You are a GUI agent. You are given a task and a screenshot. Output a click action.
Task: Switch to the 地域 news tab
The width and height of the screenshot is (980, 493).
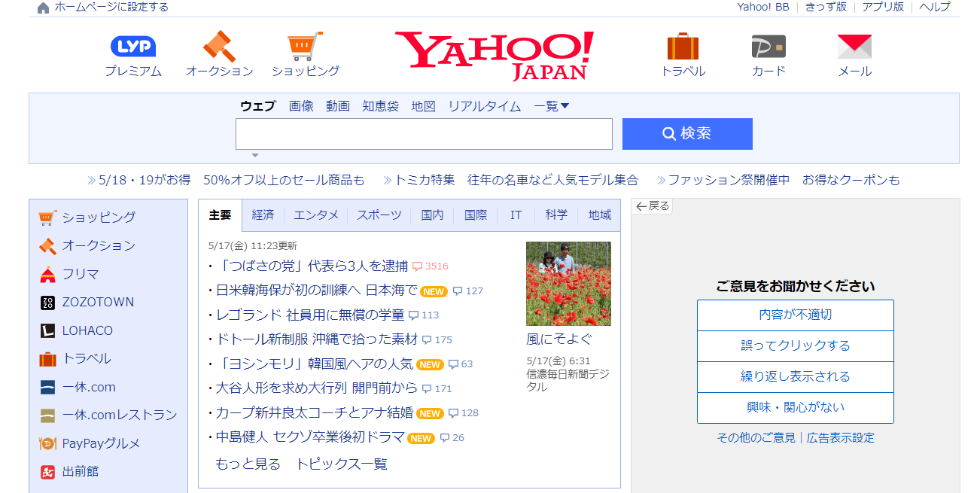click(600, 215)
